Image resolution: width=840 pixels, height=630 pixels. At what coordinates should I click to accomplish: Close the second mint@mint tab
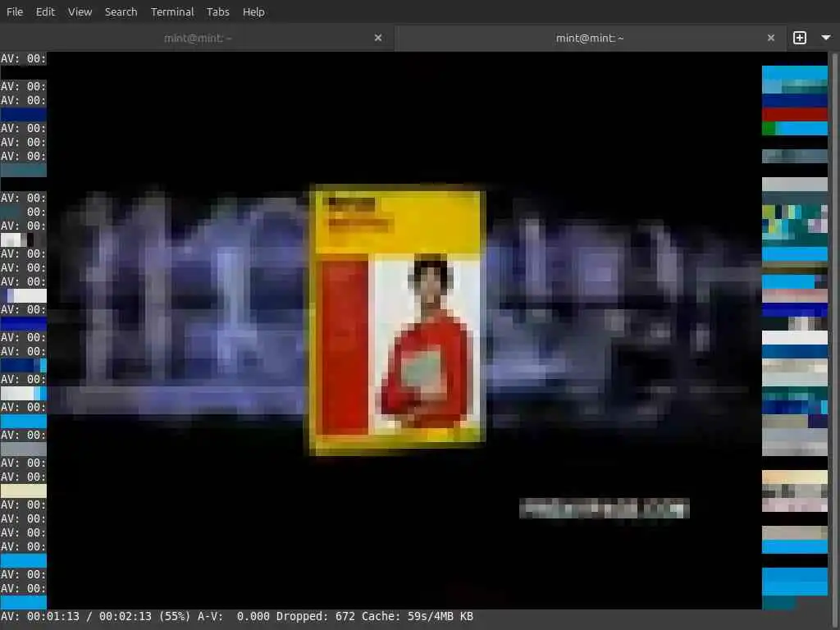(771, 38)
